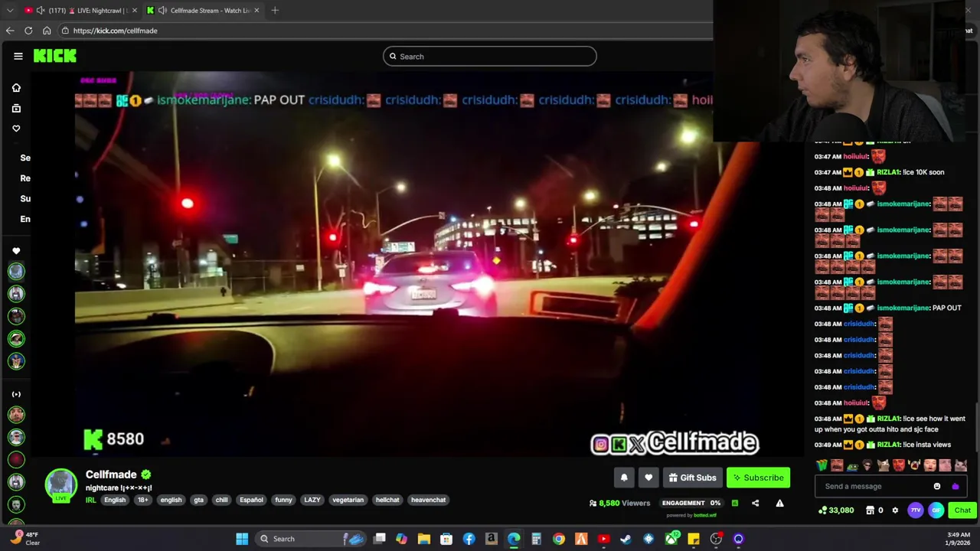Click the heart follow button beside Gift Subs
The width and height of the screenshot is (980, 551).
tap(648, 478)
